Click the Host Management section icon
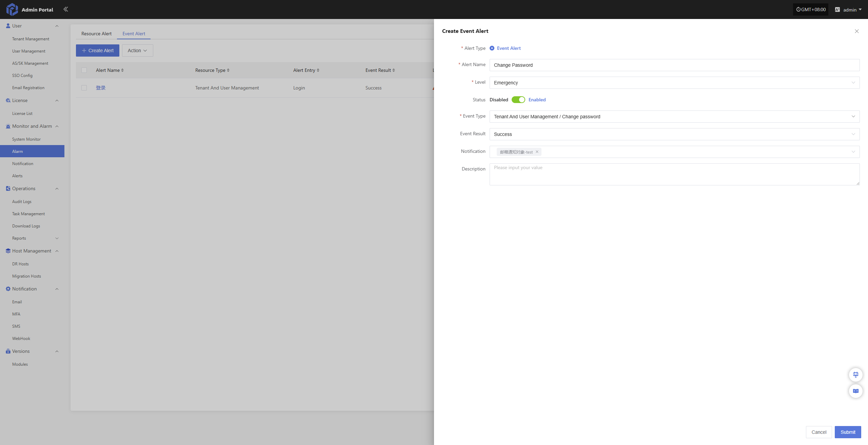 click(x=8, y=251)
